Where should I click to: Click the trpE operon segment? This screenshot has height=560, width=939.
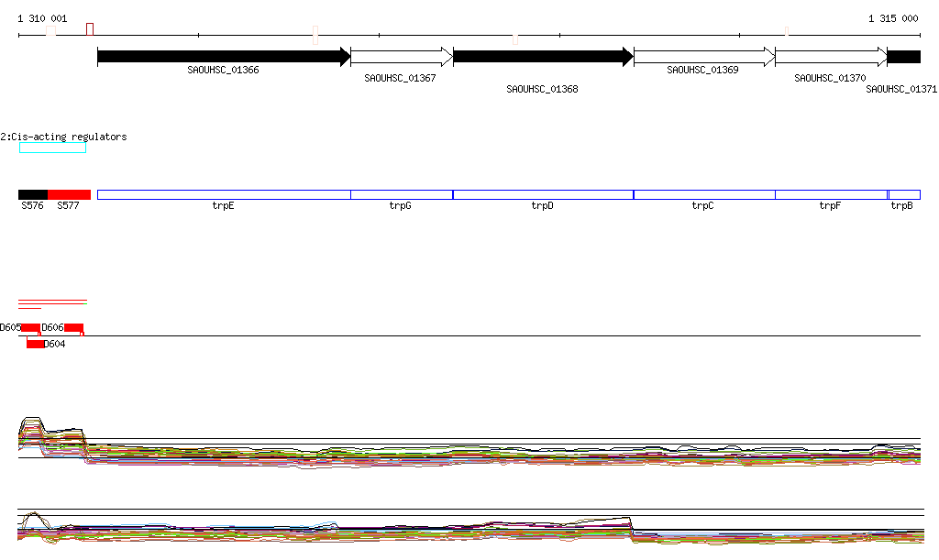point(223,194)
